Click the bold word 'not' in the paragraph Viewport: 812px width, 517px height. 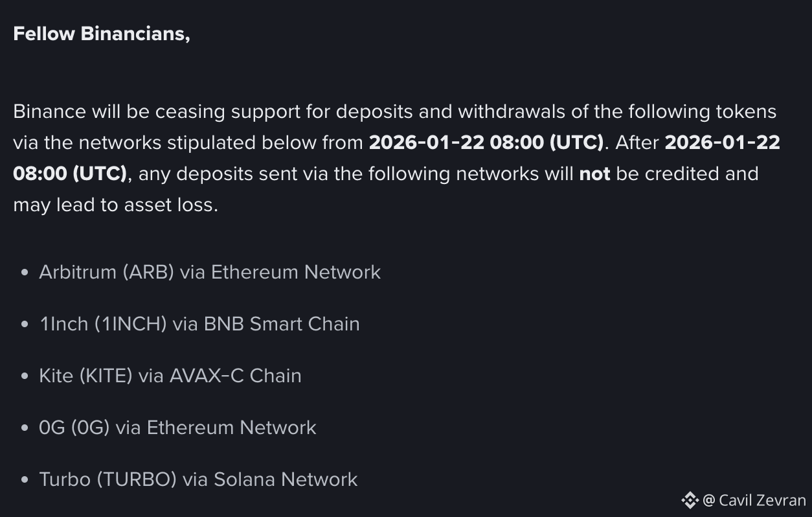[x=594, y=174]
